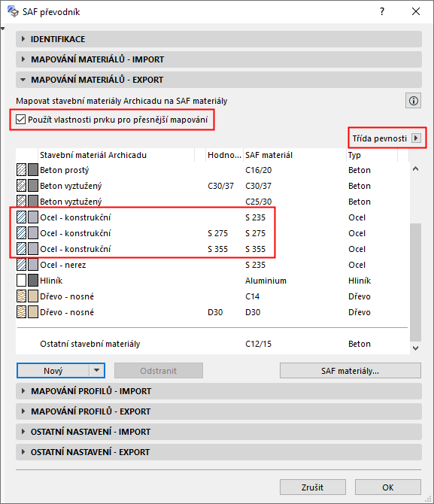
Task: Click hatch pattern icon of Beton prostý row
Action: [21, 170]
